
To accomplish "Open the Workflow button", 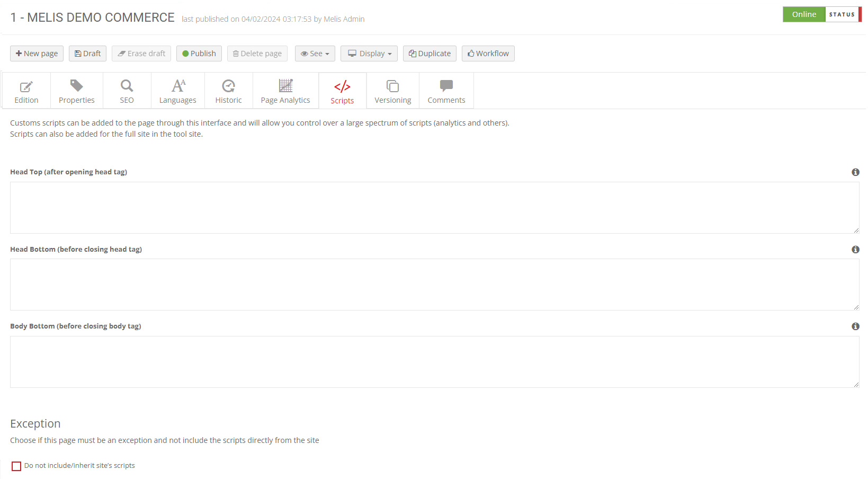I will coord(488,54).
